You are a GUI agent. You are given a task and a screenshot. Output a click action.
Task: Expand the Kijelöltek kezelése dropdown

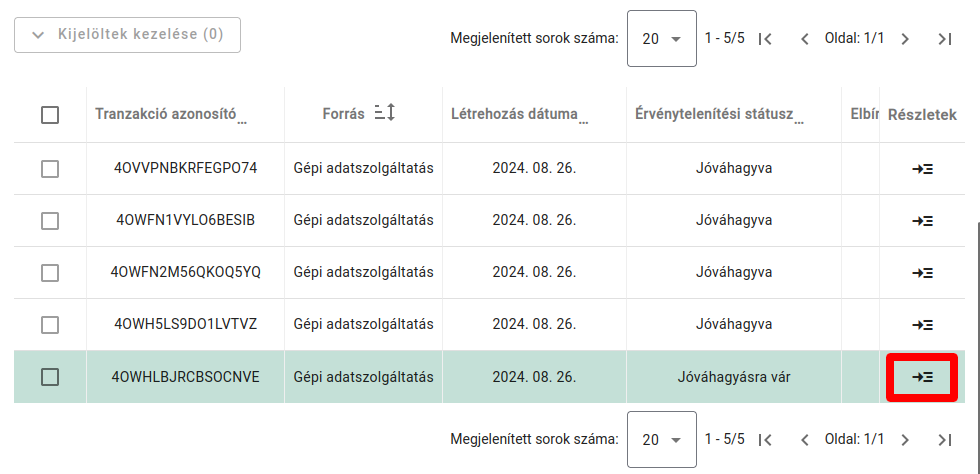pos(127,35)
